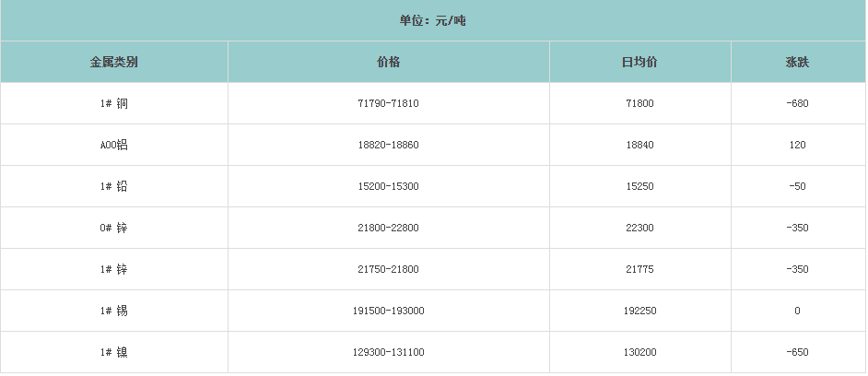
Task: Click the 日均价 column header
Action: pyautogui.click(x=639, y=63)
